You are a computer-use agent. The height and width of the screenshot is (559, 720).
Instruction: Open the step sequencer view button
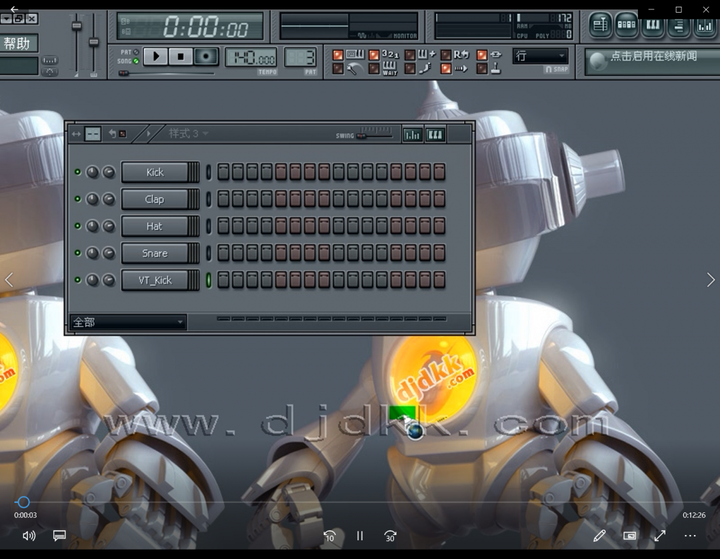coord(626,25)
